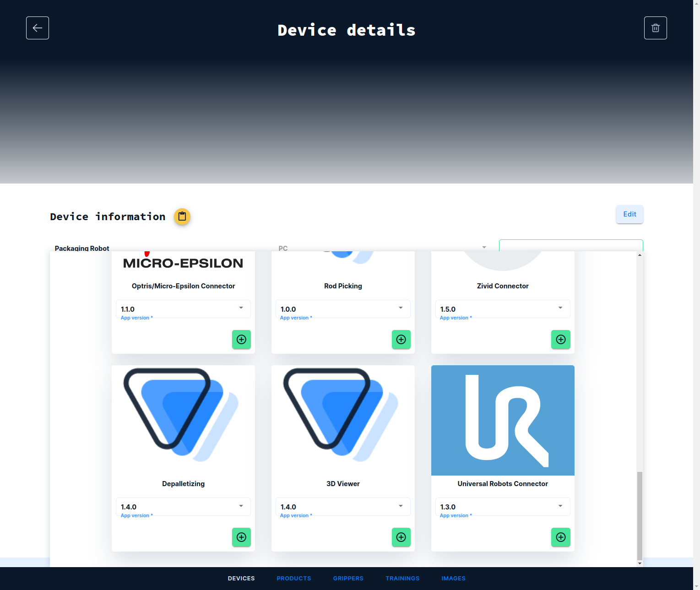
Task: Add the Depalletizing app
Action: pos(241,537)
